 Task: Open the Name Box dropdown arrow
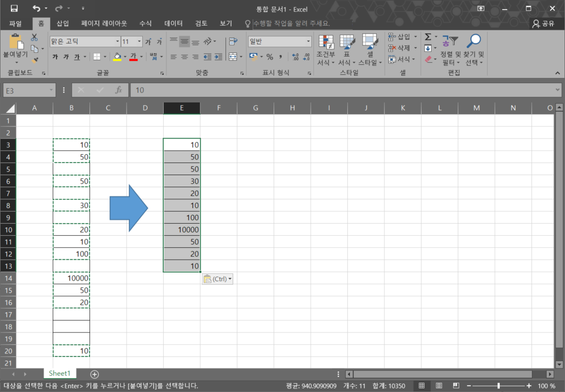51,90
